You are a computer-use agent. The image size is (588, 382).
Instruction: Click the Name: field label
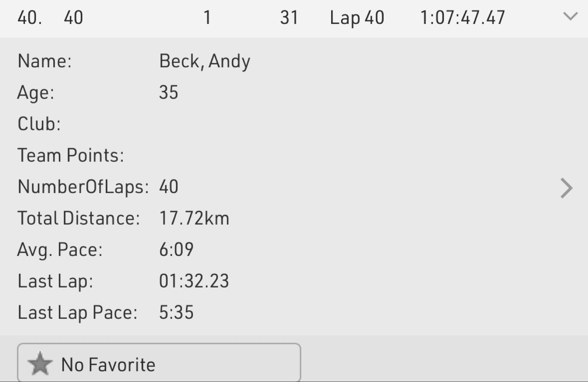click(x=44, y=61)
